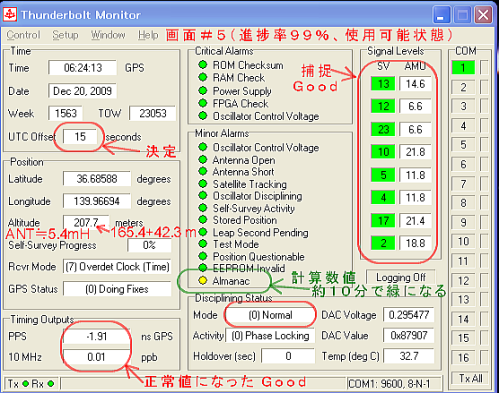Click the Tx status LED
499x393 pixels.
click(26, 384)
